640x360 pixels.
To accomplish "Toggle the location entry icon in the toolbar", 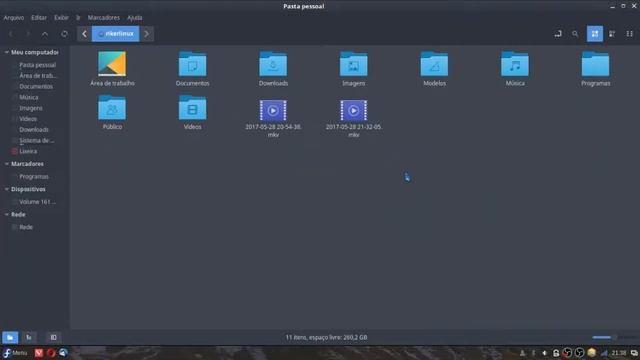I will tap(558, 34).
